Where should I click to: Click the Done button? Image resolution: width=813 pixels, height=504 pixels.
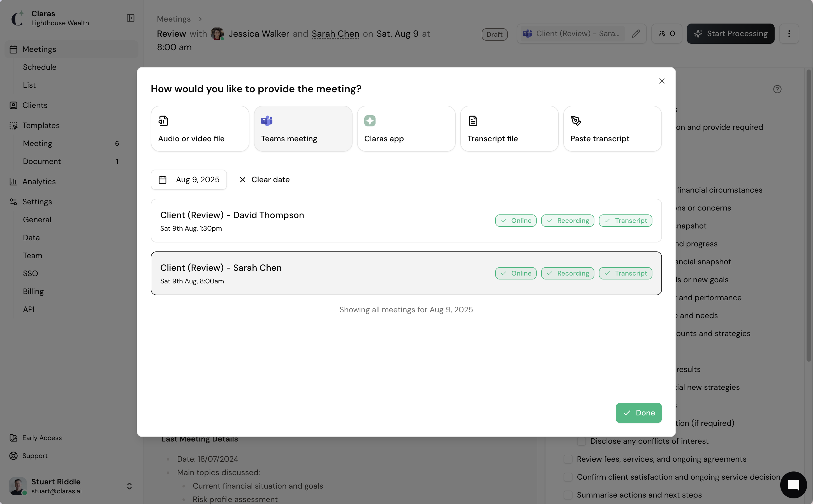point(638,413)
